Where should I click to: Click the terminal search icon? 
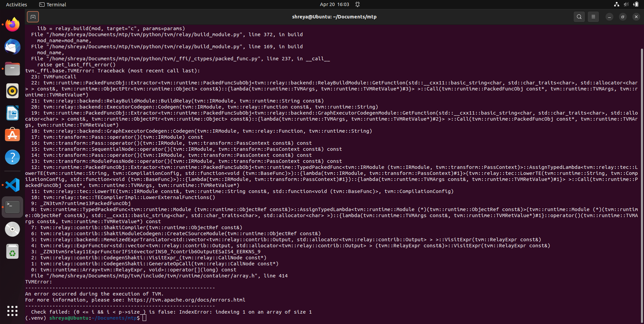pyautogui.click(x=579, y=17)
